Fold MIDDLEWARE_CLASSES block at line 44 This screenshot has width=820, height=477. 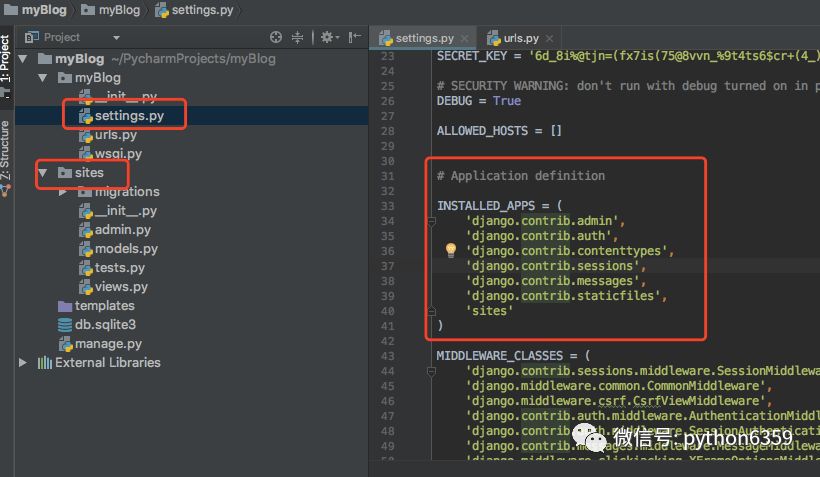[431, 372]
